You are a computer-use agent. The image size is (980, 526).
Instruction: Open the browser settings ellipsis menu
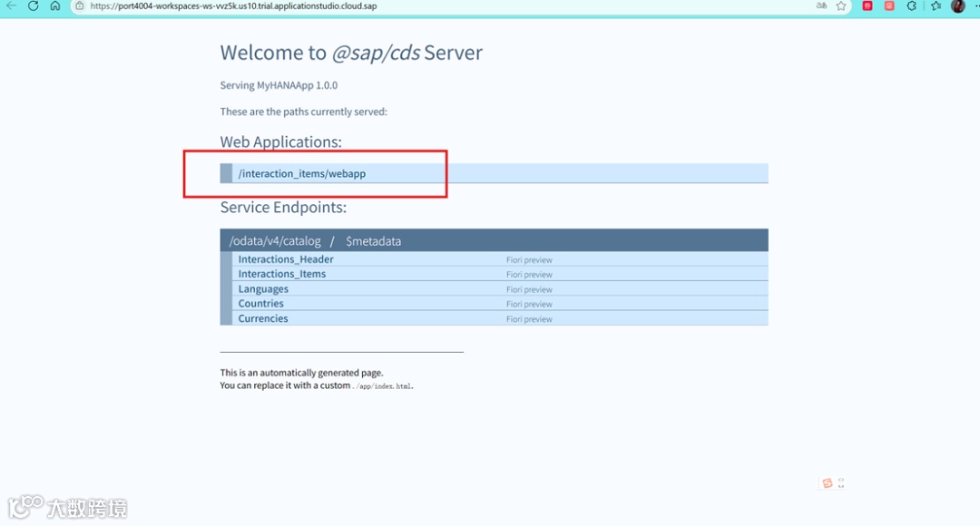tap(976, 5)
